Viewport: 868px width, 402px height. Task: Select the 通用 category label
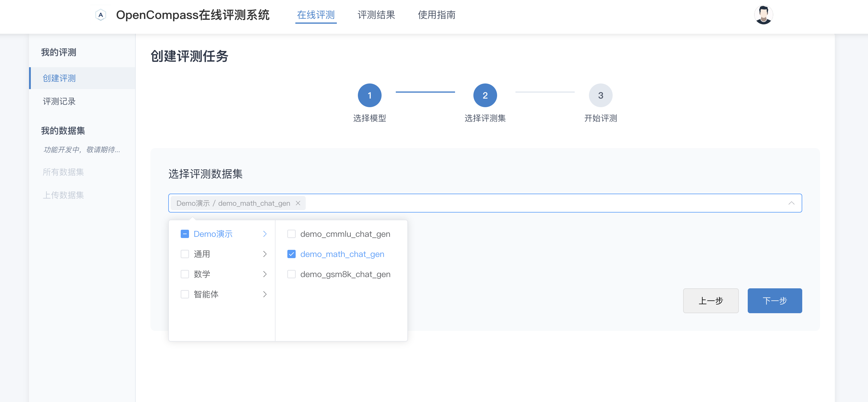click(x=202, y=254)
